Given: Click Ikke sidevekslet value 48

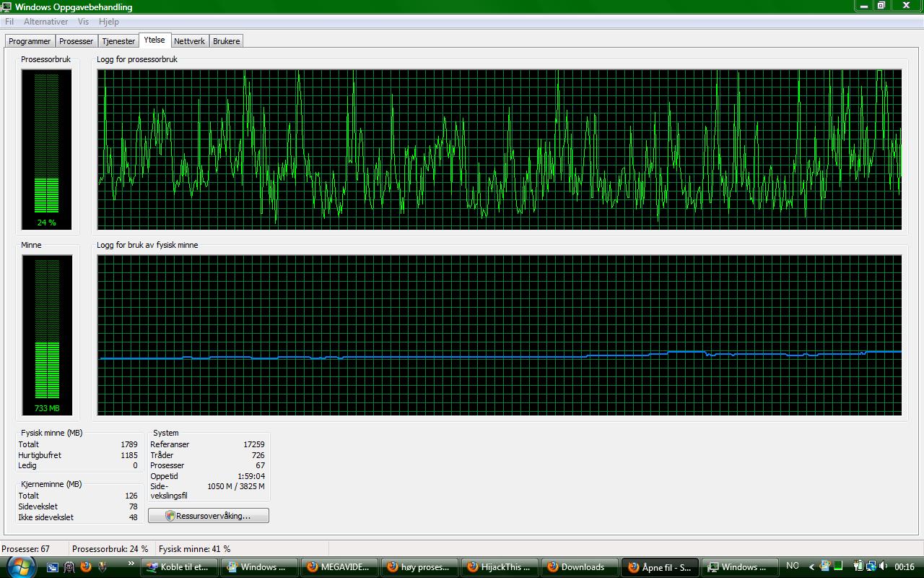Looking at the screenshot, I should tap(134, 518).
